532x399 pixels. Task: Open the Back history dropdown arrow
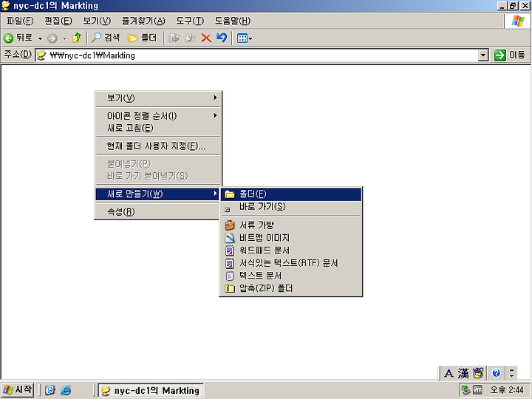pyautogui.click(x=40, y=38)
